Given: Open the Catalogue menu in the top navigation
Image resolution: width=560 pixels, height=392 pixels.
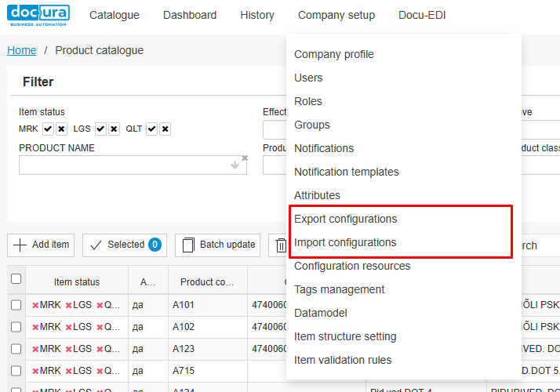Looking at the screenshot, I should [114, 15].
